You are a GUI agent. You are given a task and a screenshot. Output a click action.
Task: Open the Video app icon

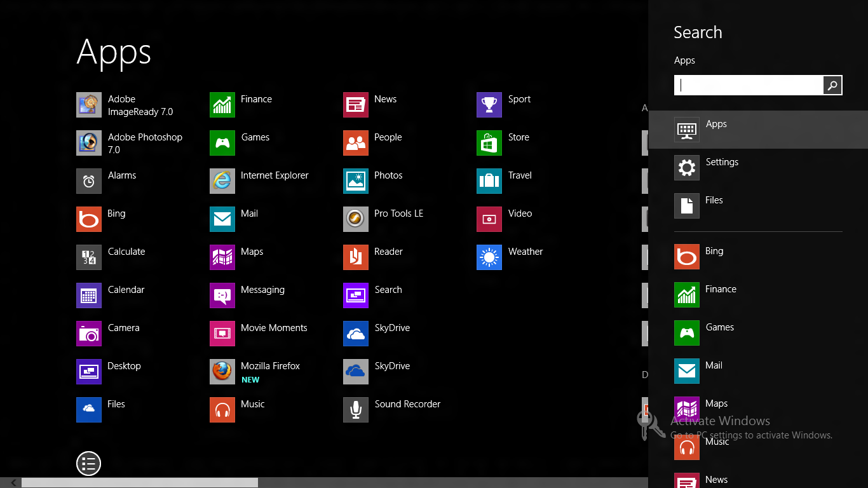489,219
